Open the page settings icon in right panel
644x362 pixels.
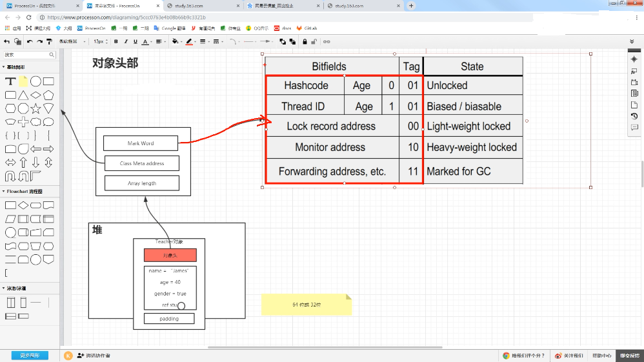pyautogui.click(x=634, y=105)
